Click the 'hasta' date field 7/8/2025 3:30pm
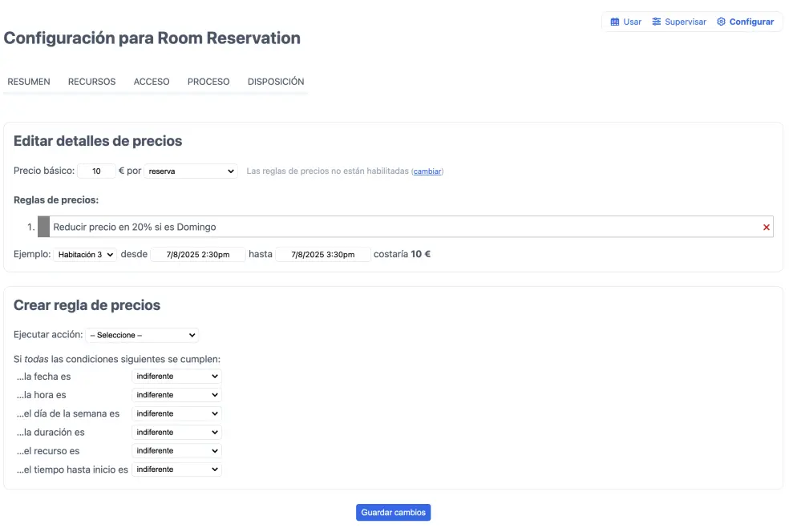 [x=323, y=255]
